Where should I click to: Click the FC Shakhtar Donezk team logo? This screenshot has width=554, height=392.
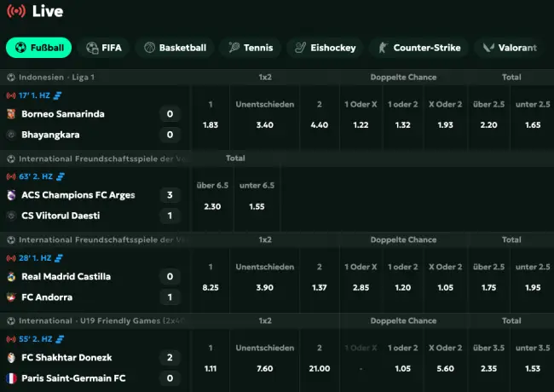click(x=12, y=358)
